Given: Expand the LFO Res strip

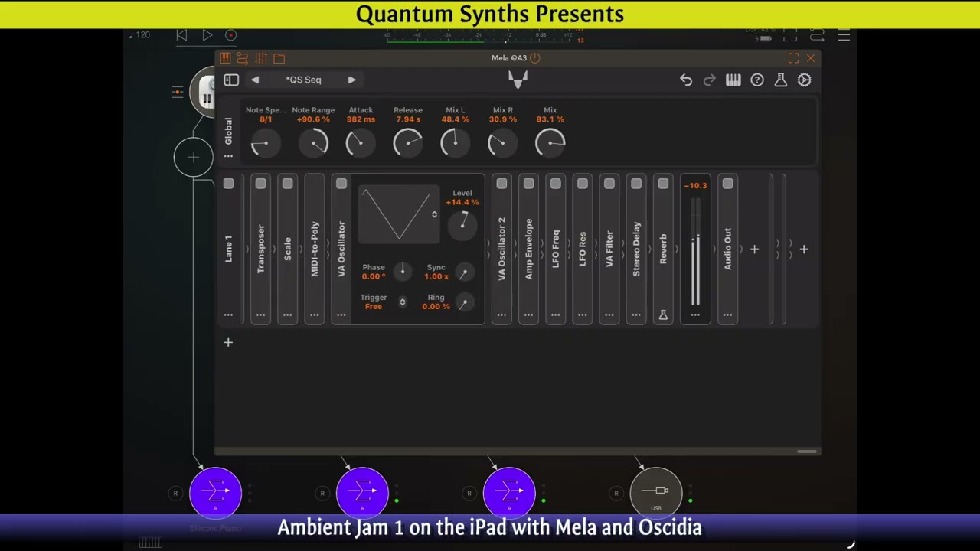Looking at the screenshot, I should tap(583, 249).
